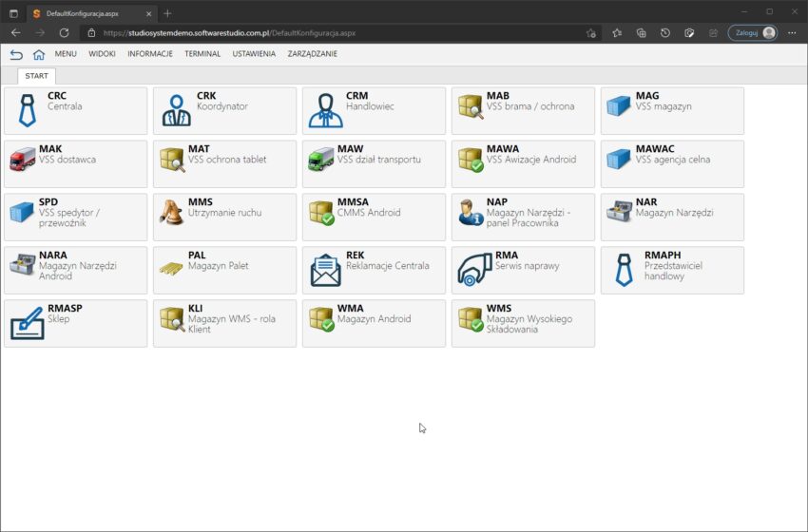Viewport: 808px width, 532px height.
Task: Open the USTAWIENIA menu item
Action: [254, 54]
